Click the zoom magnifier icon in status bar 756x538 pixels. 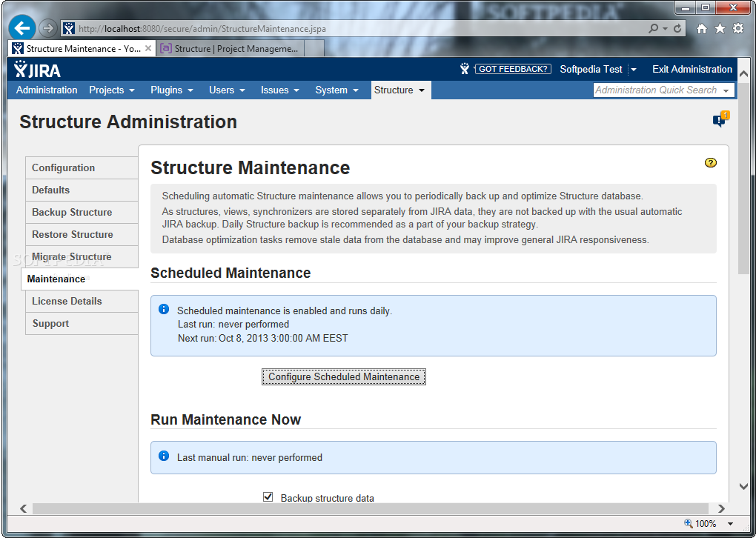(689, 523)
